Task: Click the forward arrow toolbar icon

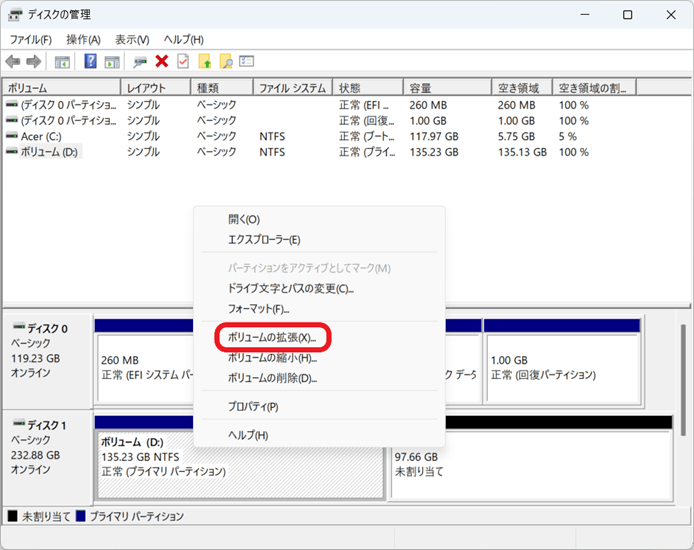Action: point(33,62)
